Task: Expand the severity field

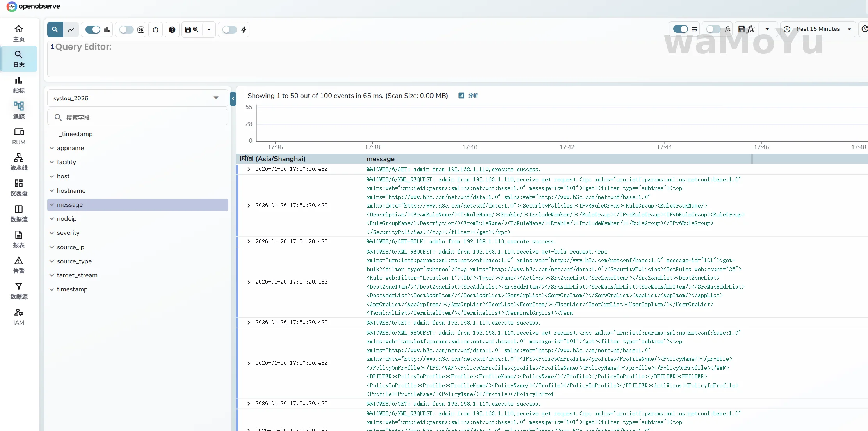Action: click(52, 233)
